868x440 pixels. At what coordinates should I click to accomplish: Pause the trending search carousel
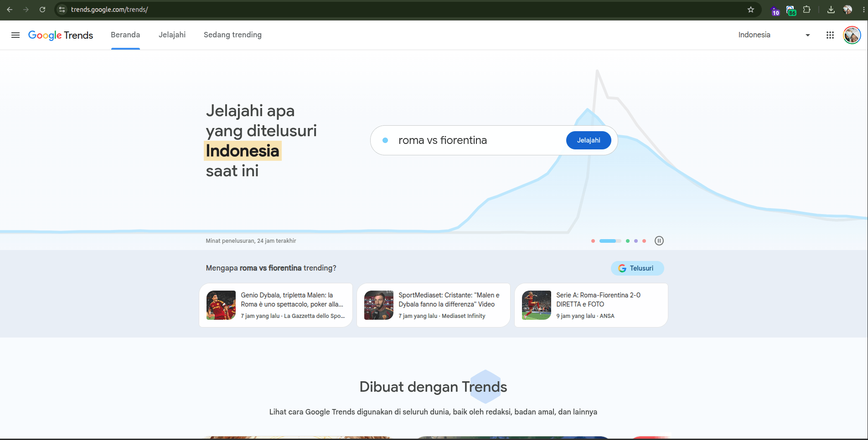[x=659, y=241]
